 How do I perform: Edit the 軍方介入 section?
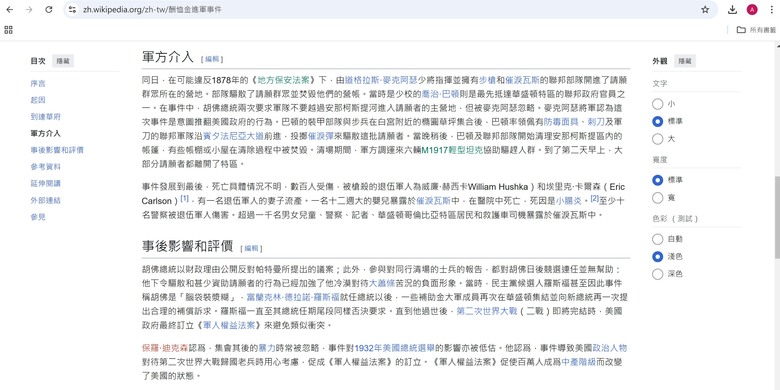click(x=212, y=59)
